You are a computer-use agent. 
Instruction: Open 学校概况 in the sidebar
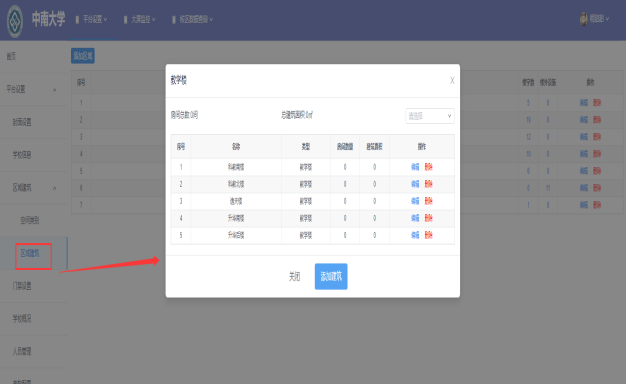tap(22, 319)
